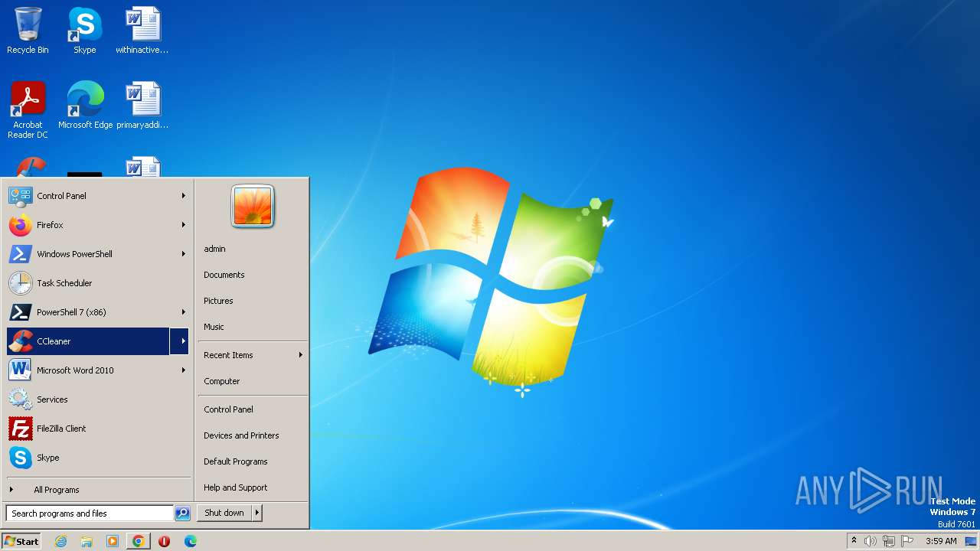This screenshot has width=980, height=551.
Task: Expand Microsoft Word 2010 jump list arrow
Action: (x=183, y=370)
